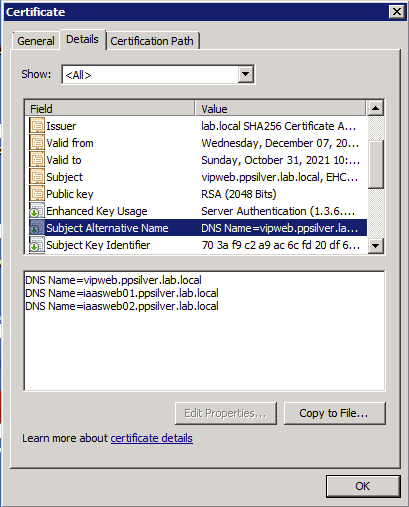Click the OK button
409x507 pixels.
tap(363, 486)
